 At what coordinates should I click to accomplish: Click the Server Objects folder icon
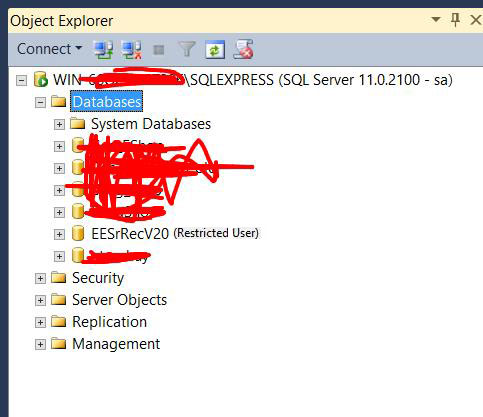[x=59, y=299]
